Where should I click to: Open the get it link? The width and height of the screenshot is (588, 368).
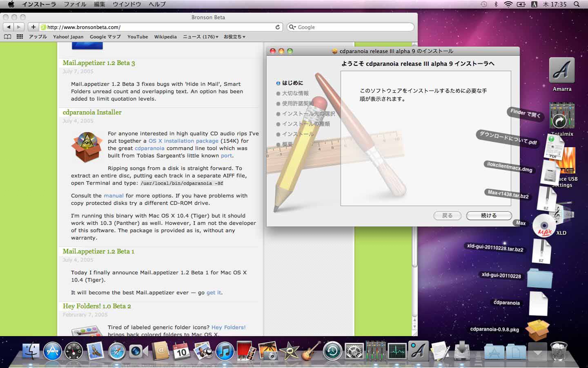[x=214, y=292]
